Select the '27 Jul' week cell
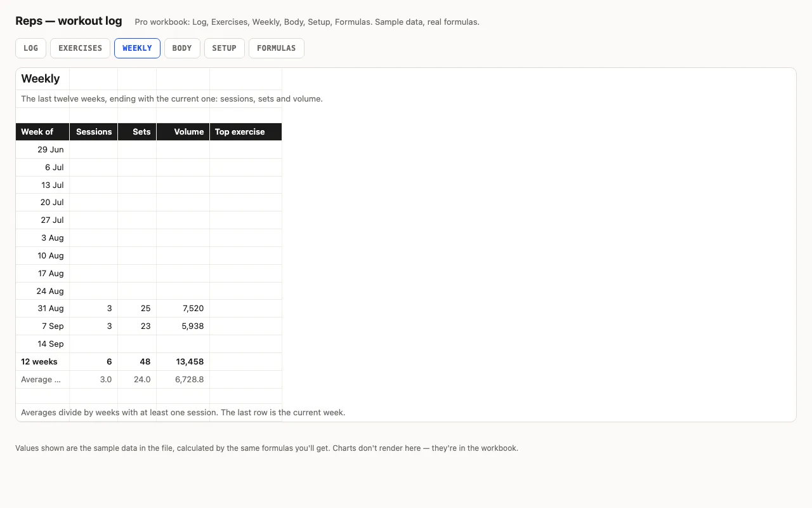The height and width of the screenshot is (508, 812). tap(43, 220)
